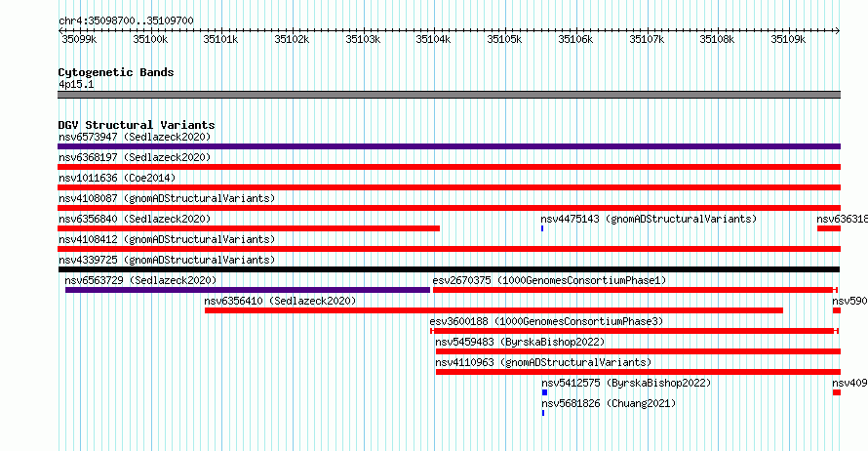Open nsv6563729 (Sedlazeck2020) label
This screenshot has height=451, width=868.
[140, 280]
